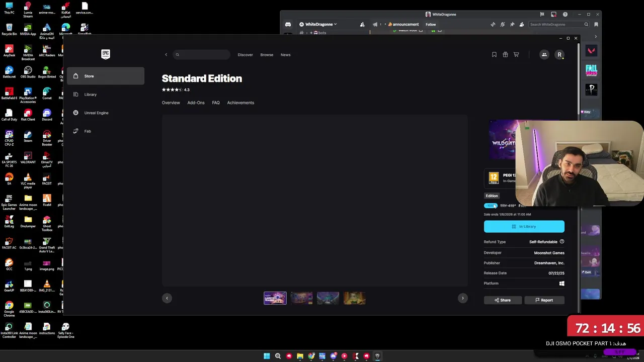
Task: Click the Edition label badge
Action: point(492,196)
